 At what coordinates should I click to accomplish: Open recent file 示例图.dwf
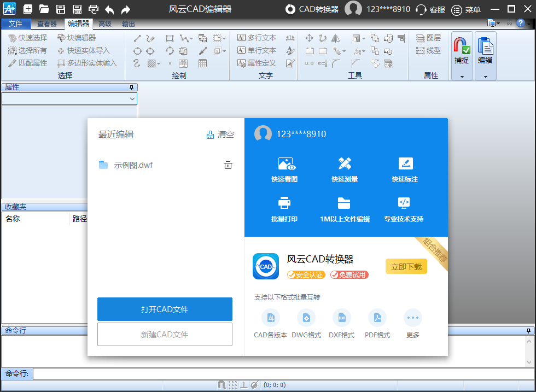(133, 165)
